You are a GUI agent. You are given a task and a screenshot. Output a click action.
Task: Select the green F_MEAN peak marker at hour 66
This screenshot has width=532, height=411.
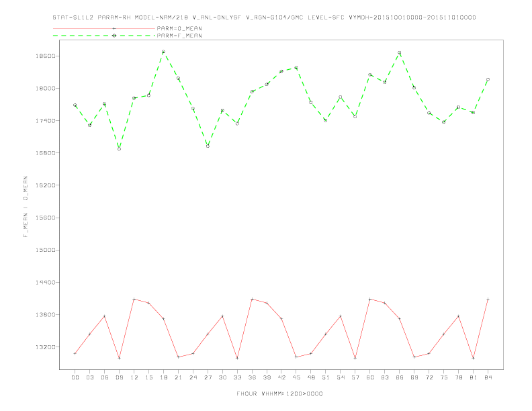[400, 53]
